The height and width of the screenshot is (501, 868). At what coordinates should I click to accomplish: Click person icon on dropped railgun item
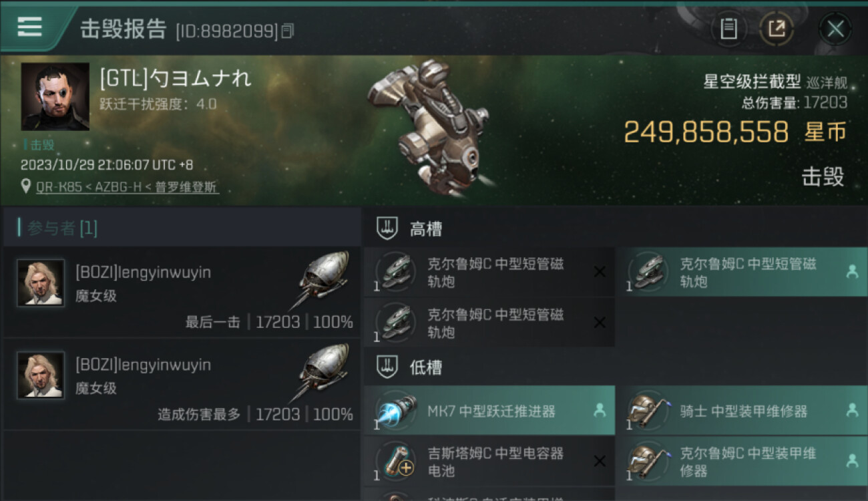tap(852, 272)
